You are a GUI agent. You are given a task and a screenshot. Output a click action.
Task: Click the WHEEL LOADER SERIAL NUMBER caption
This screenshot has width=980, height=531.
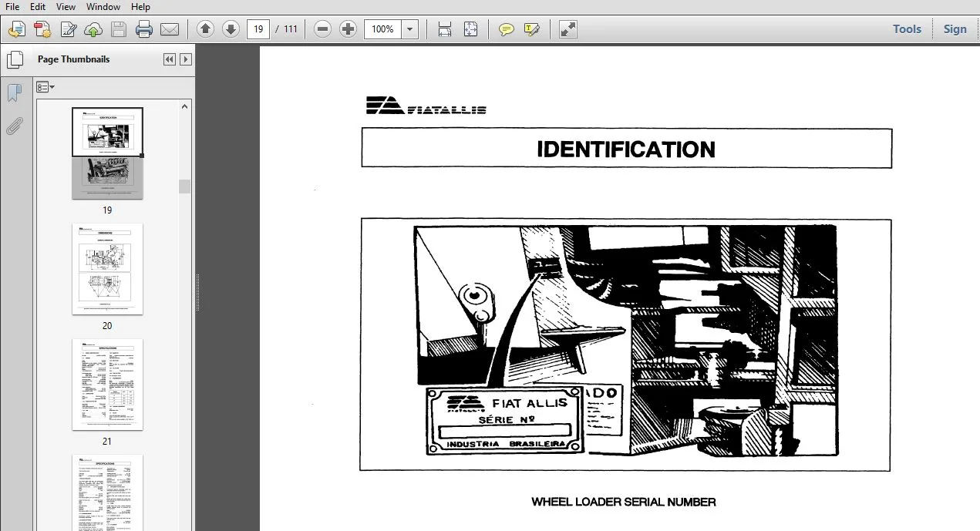coord(624,502)
